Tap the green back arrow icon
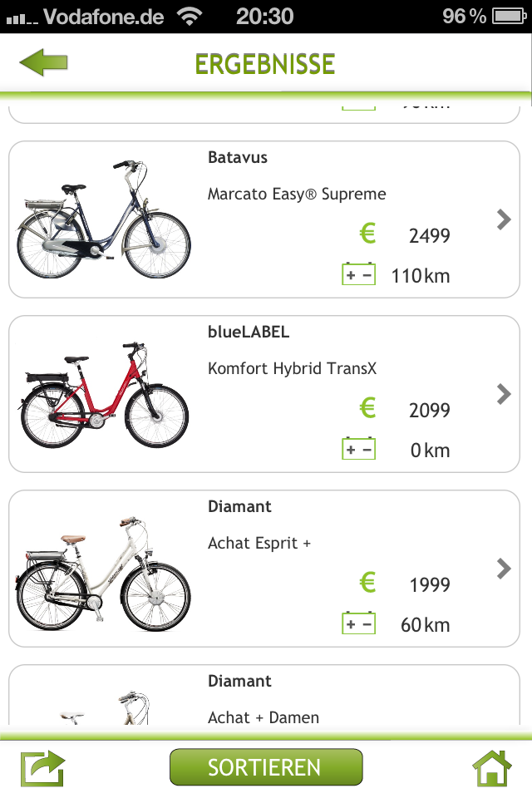Viewport: 532px width, 798px height. coord(43,63)
